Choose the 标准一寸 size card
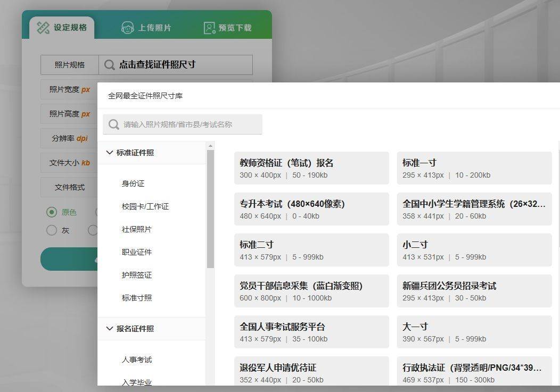Image resolution: width=560 pixels, height=392 pixels. pos(474,168)
